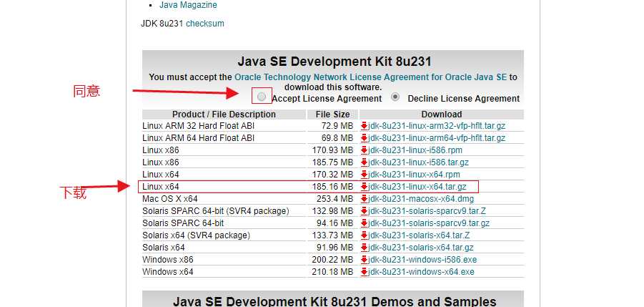Viewport: 644px width, 307px height.
Task: Download jdk-8u231-linux-x64.tar.gz
Action: (417, 187)
